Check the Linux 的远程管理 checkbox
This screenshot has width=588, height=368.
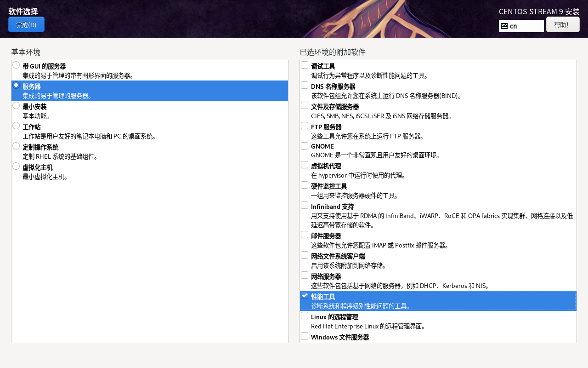[x=305, y=316]
